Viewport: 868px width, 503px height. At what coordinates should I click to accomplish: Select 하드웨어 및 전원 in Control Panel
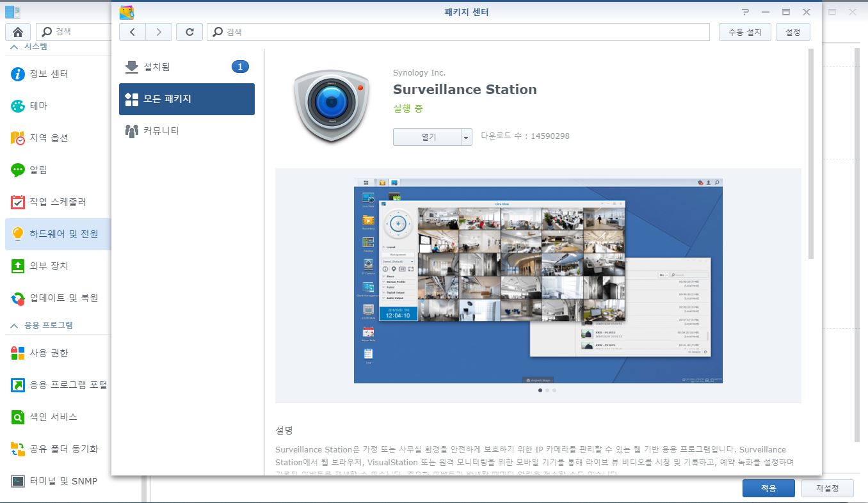coord(58,234)
